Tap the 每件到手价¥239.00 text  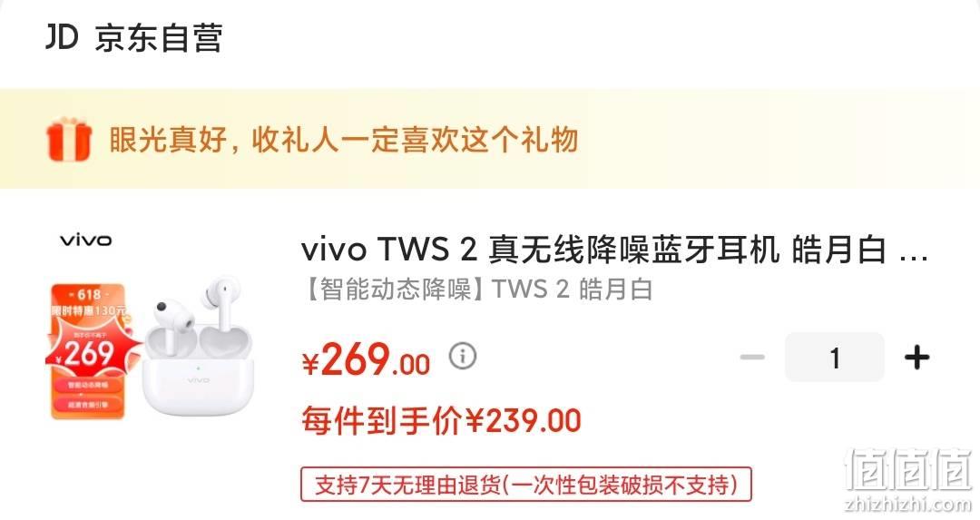click(441, 420)
